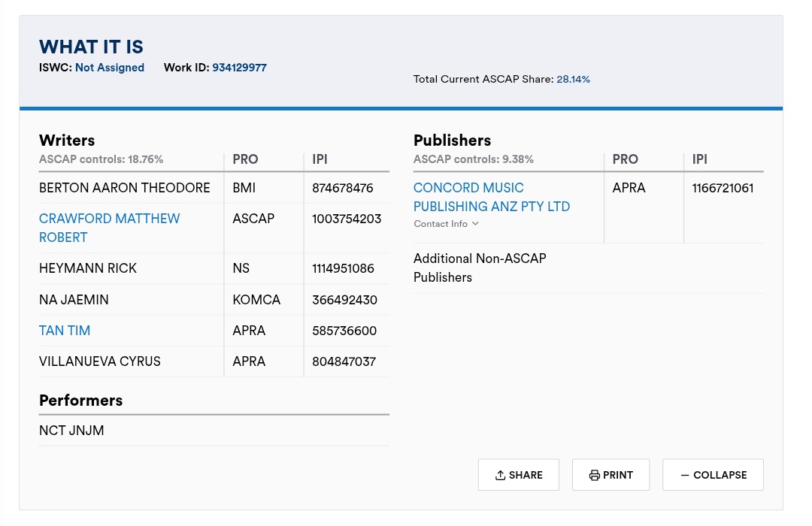812x526 pixels.
Task: Click the APRA PRO cell for Tan Tim
Action: [x=249, y=331]
